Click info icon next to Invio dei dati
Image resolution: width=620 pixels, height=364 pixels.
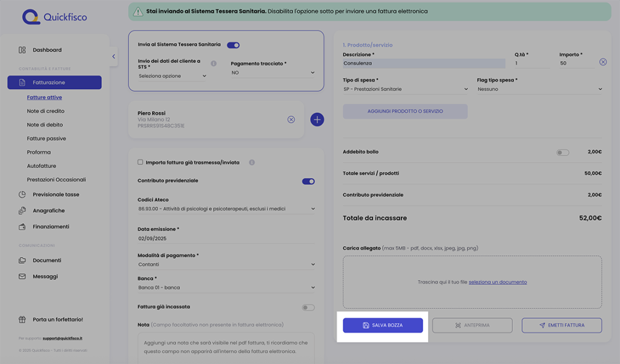click(213, 63)
